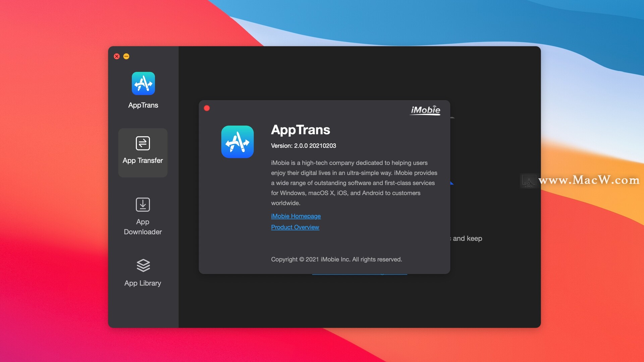Click the Version: 2.0.0 20210203 text
Image resolution: width=644 pixels, height=362 pixels.
[304, 146]
